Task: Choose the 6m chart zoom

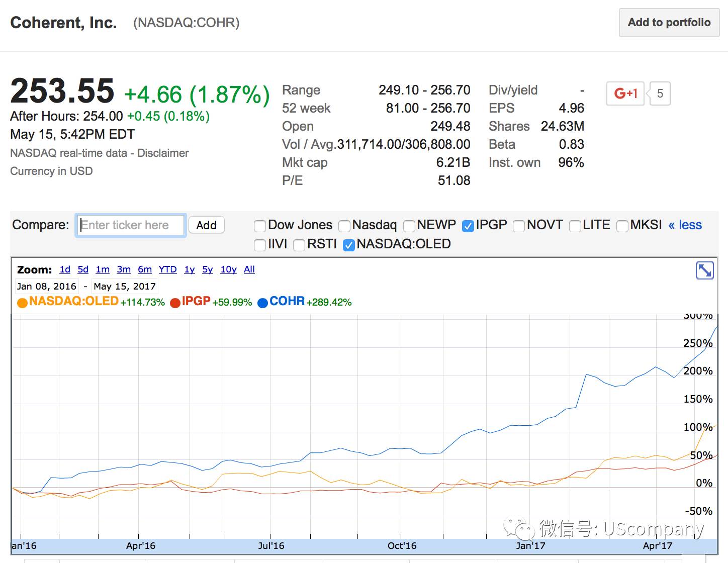Action: point(145,269)
